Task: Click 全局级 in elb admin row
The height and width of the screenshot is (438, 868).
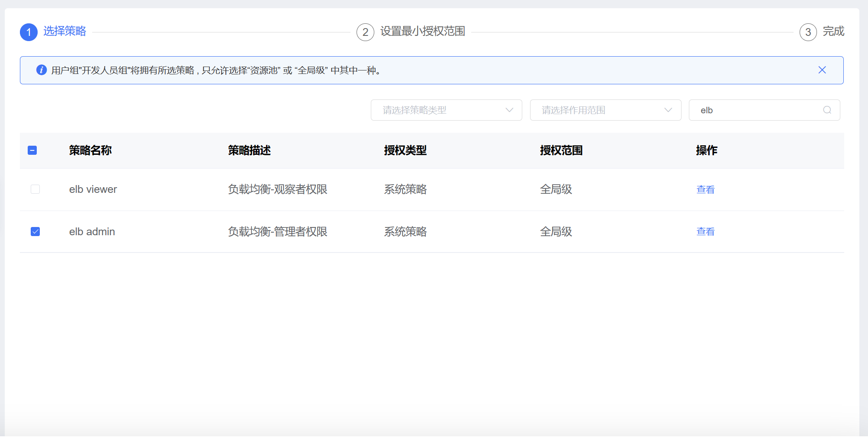Action: (x=556, y=232)
